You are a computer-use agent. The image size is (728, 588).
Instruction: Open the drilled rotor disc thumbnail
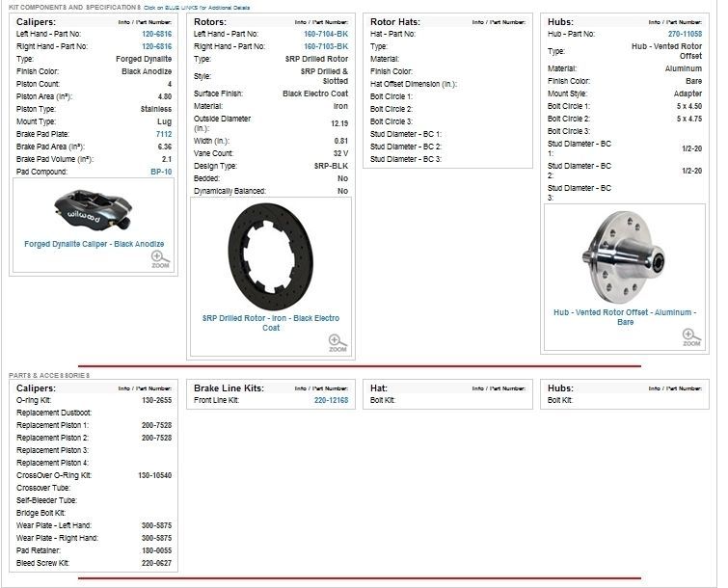point(271,256)
